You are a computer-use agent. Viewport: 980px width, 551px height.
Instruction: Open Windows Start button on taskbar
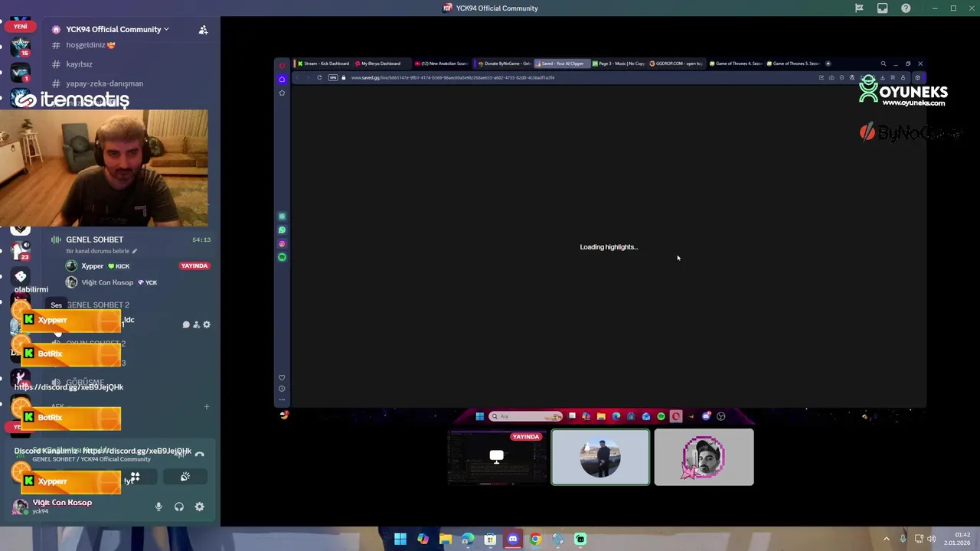point(400,539)
